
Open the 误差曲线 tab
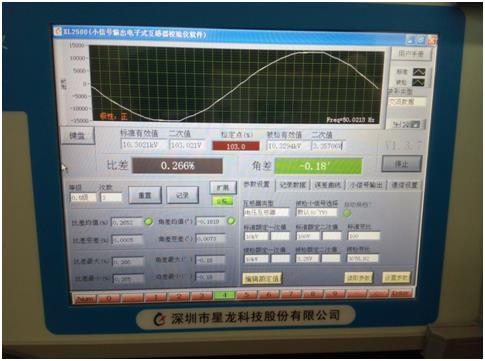(328, 185)
